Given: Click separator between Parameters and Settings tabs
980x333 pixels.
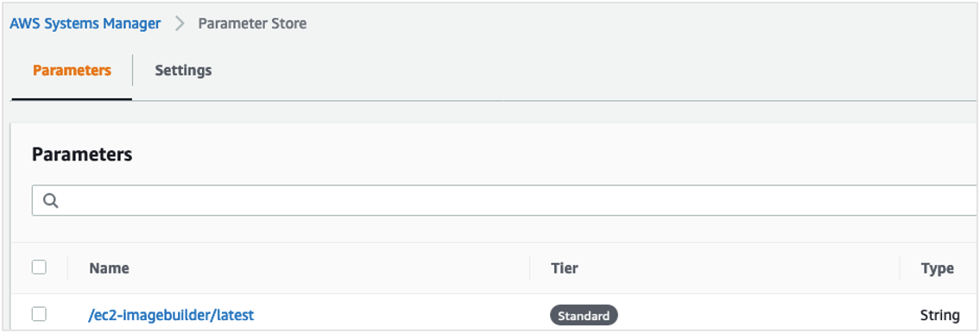Looking at the screenshot, I should [132, 70].
